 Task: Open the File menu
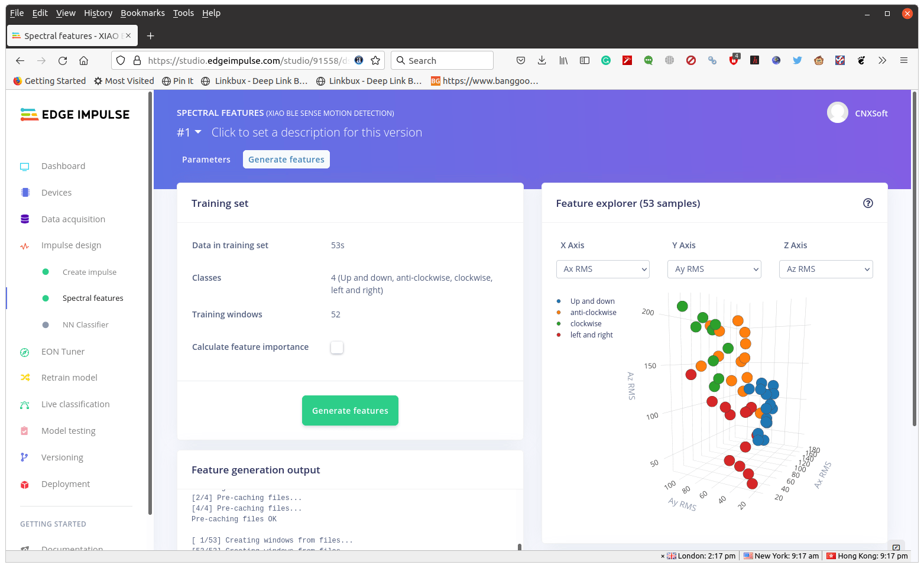tap(17, 13)
